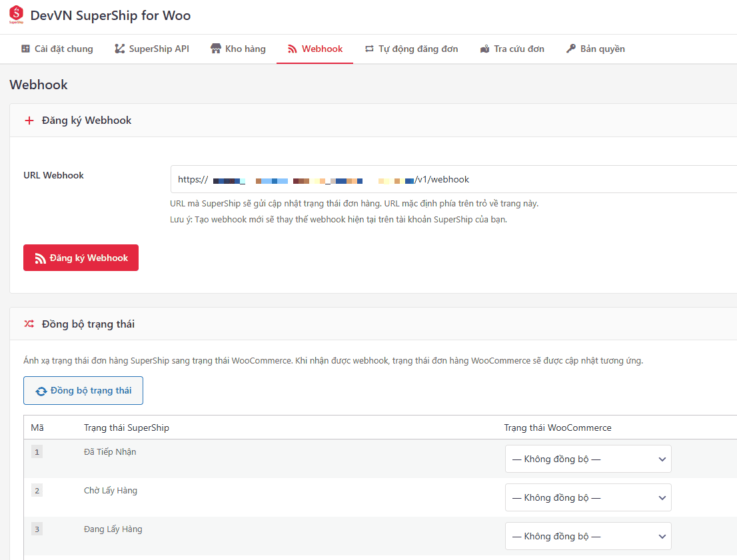Select WooCommerce status dropdown for Đang Lấy Hàng
Screen dimensions: 737x560
[588, 537]
